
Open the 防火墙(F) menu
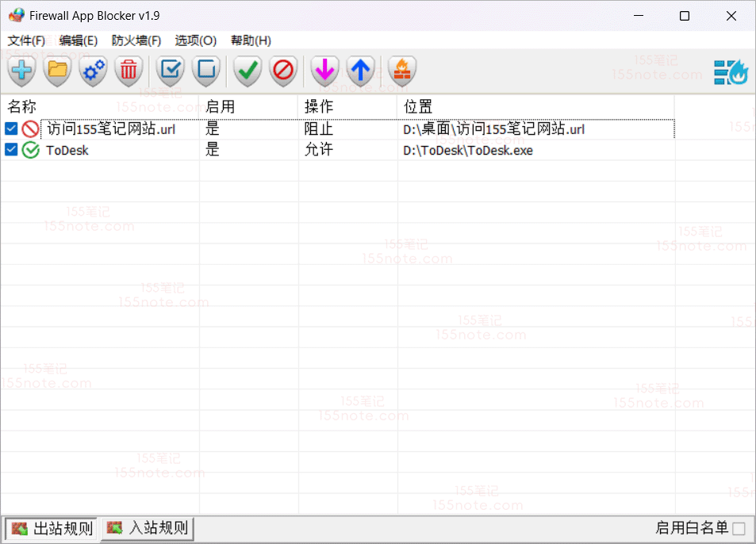(x=136, y=40)
